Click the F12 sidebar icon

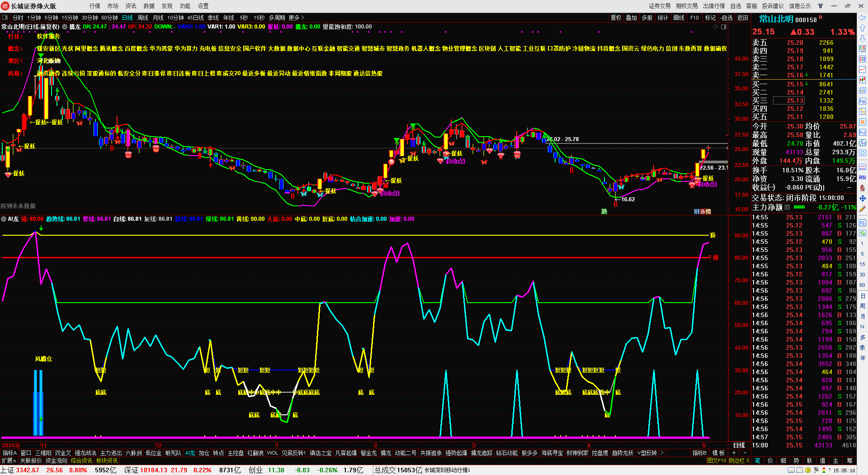click(x=863, y=133)
